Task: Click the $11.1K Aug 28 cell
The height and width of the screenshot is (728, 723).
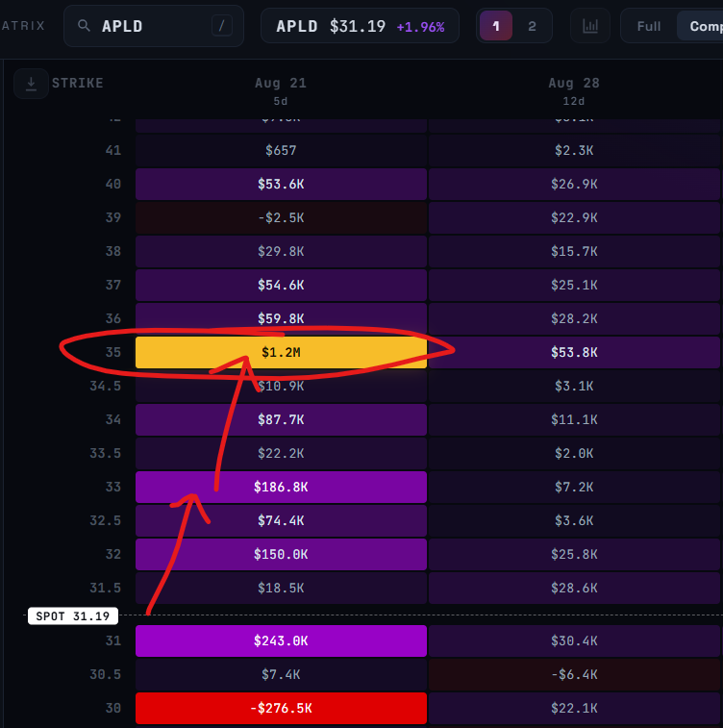Action: 574,419
